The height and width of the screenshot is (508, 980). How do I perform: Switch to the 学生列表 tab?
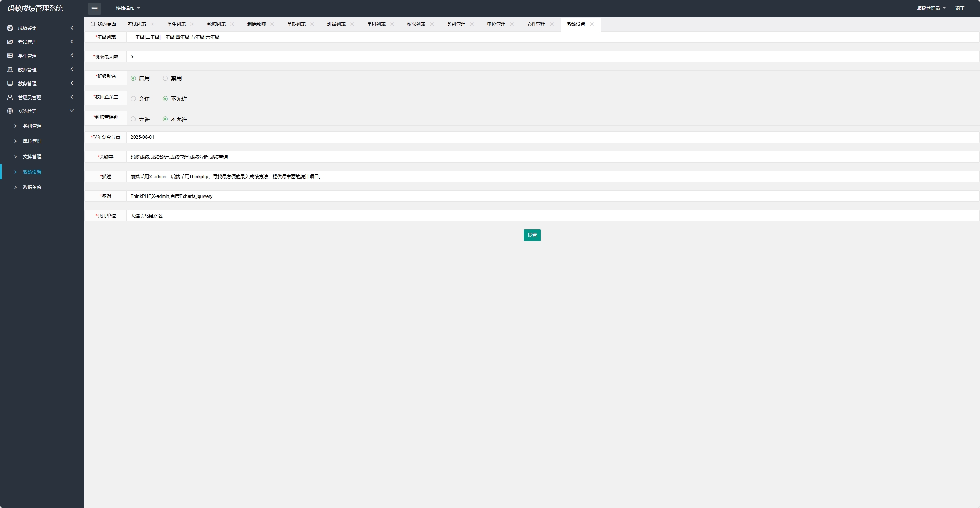(x=176, y=24)
